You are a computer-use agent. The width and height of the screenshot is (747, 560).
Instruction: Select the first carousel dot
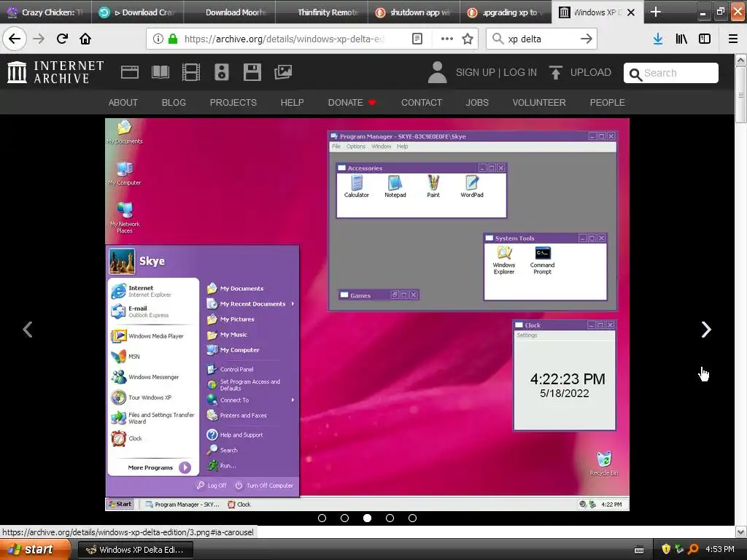[x=322, y=518]
